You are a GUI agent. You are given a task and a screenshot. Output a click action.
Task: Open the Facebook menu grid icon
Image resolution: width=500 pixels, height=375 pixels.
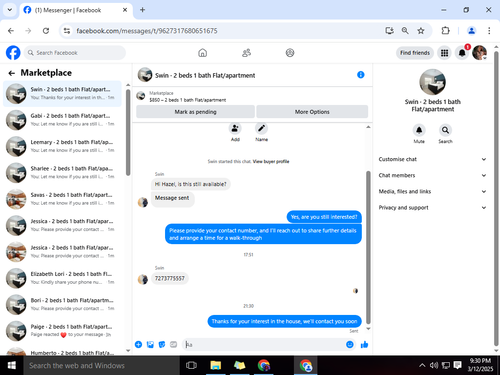point(444,53)
